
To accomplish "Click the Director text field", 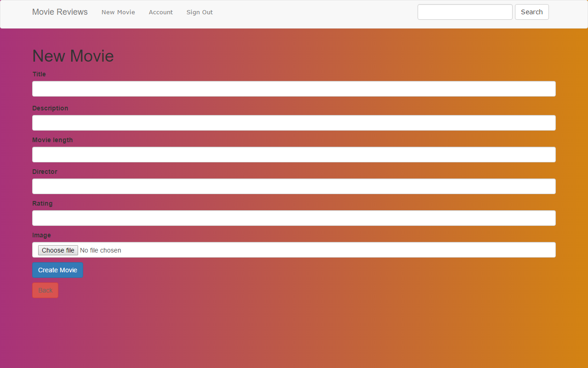I will click(x=294, y=186).
